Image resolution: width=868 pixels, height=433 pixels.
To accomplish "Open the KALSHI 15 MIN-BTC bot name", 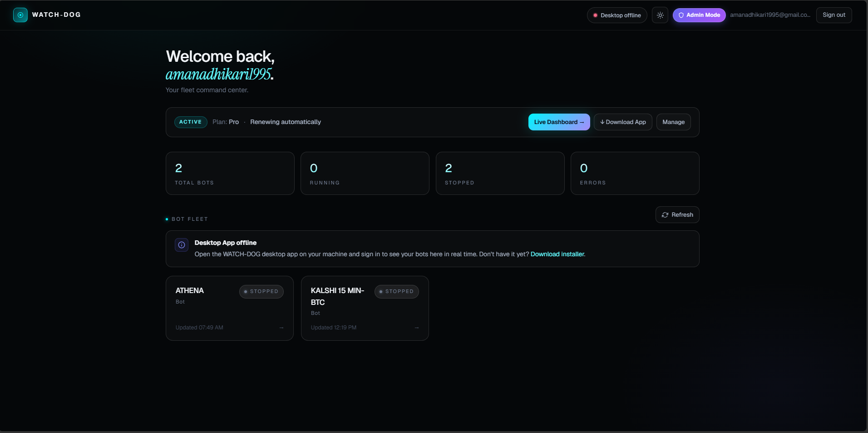I will click(337, 296).
